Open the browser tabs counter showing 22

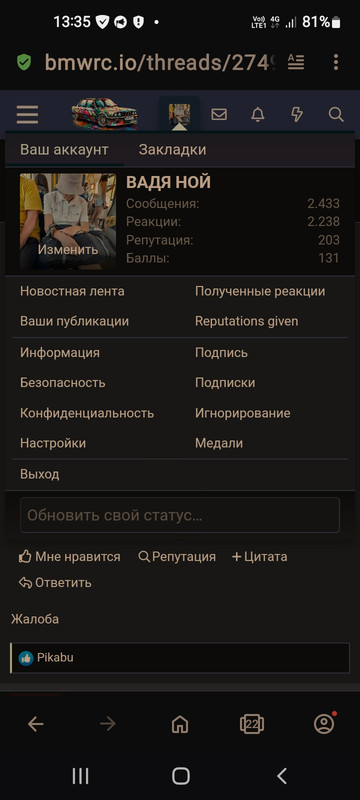tap(251, 723)
